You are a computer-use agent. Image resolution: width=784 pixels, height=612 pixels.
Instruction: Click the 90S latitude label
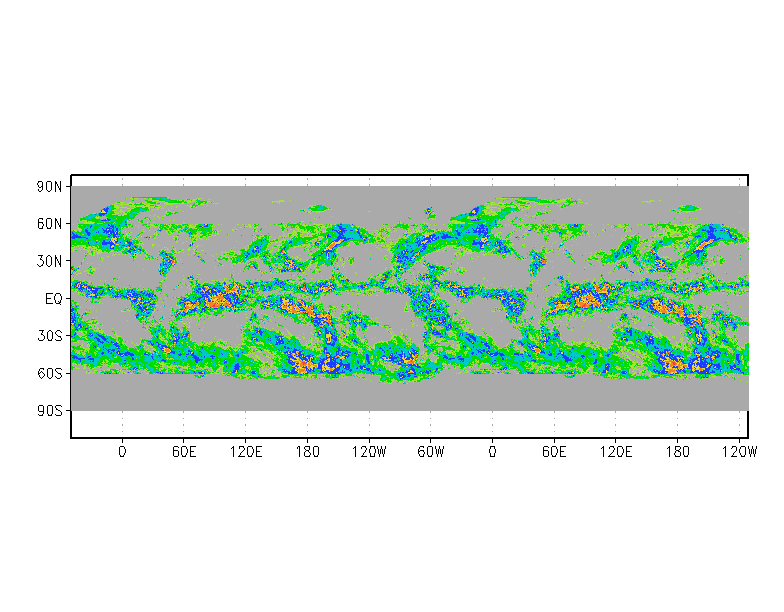tap(50, 411)
